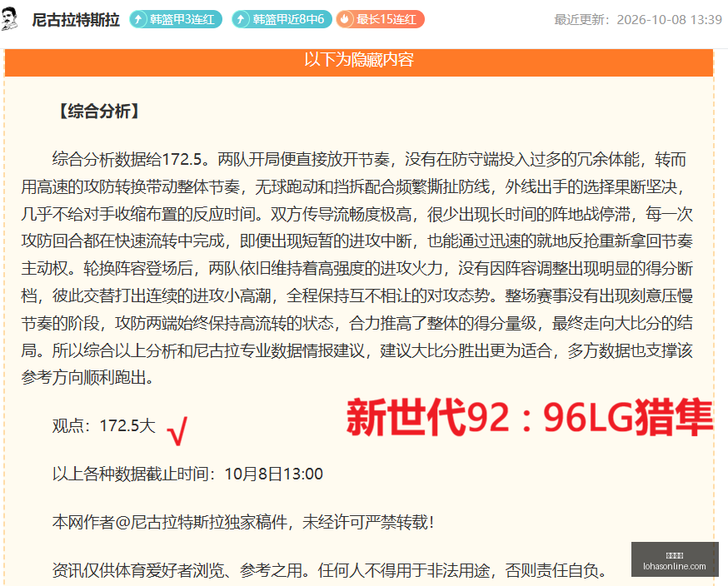Image resolution: width=728 pixels, height=586 pixels.
Task: Select the 最长15连红 badge
Action: click(x=381, y=19)
